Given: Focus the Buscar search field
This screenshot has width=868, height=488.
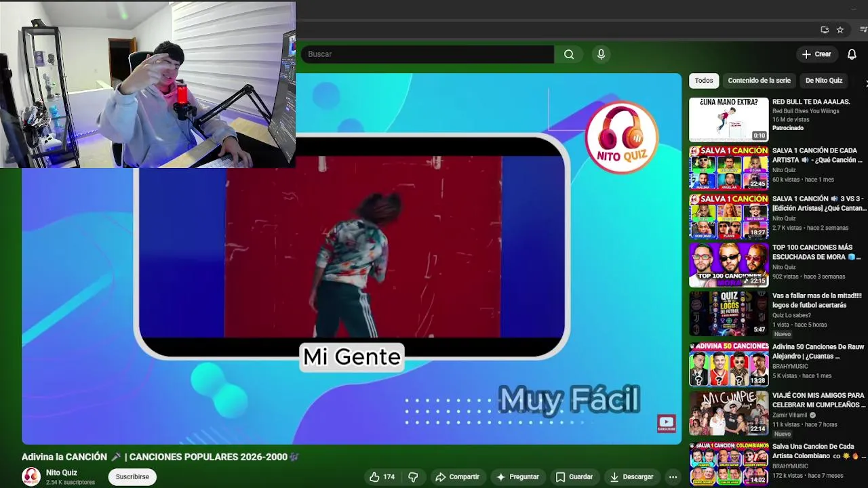Looking at the screenshot, I should [x=427, y=54].
